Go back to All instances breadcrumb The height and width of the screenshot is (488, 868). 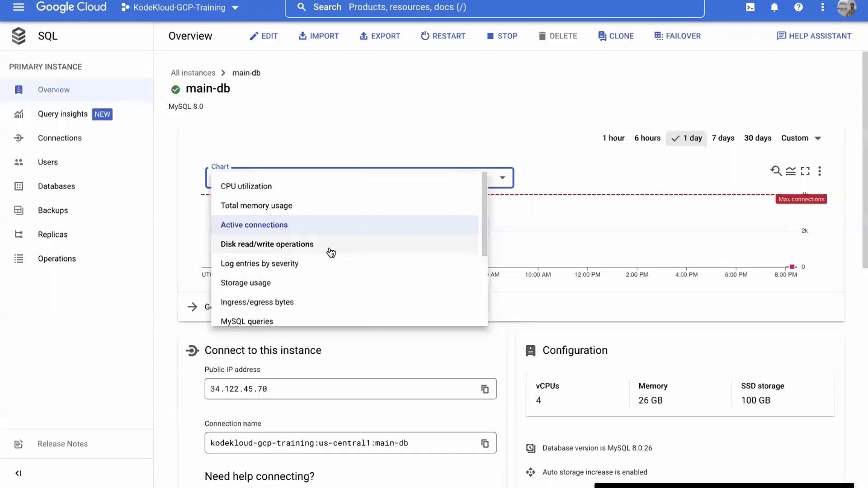tap(193, 73)
